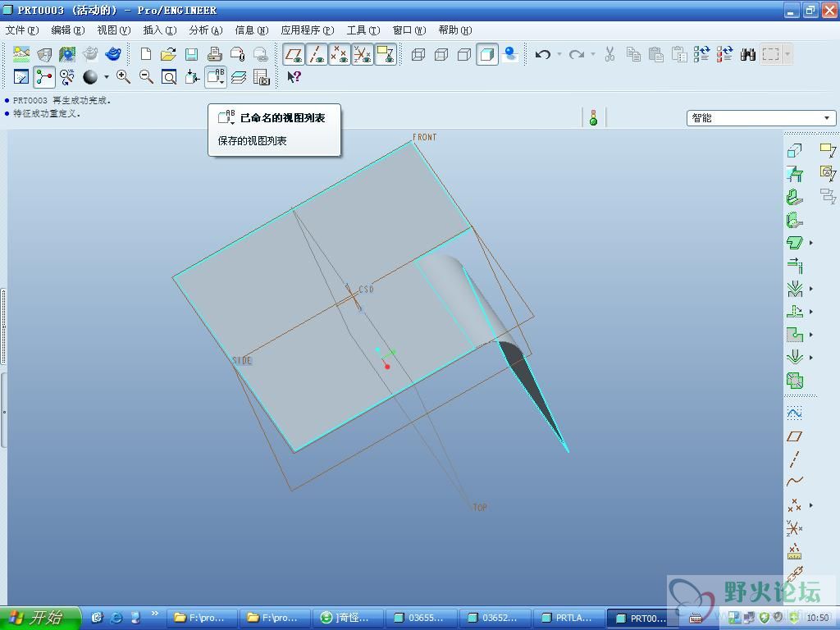Open the 帮助(H) menu
The height and width of the screenshot is (630, 840).
click(x=454, y=30)
